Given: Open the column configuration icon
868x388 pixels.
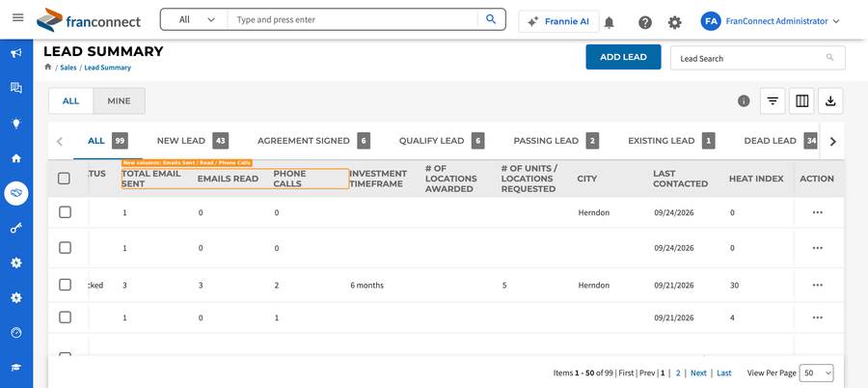Looking at the screenshot, I should pyautogui.click(x=801, y=101).
